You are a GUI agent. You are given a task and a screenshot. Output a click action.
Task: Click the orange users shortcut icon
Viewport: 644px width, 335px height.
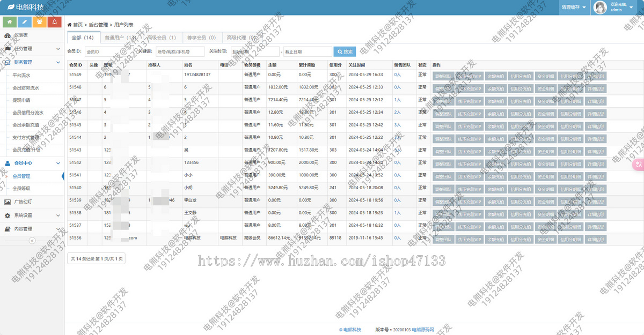[39, 22]
